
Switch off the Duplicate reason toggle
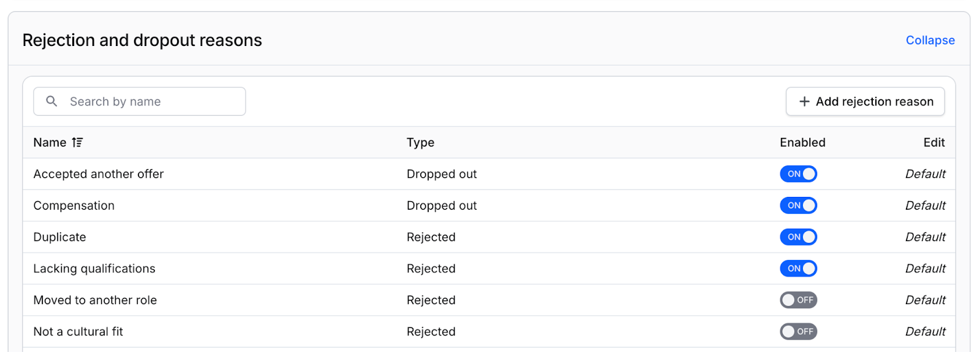[798, 237]
